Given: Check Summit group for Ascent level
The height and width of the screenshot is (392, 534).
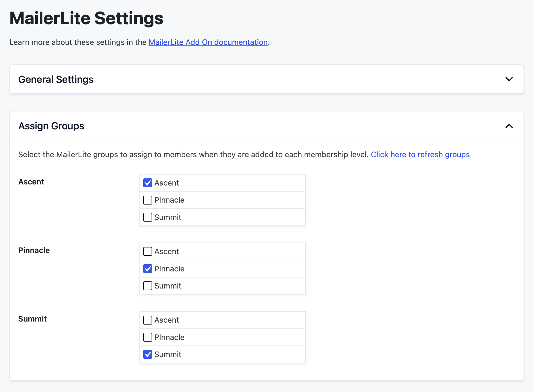Looking at the screenshot, I should [x=148, y=217].
